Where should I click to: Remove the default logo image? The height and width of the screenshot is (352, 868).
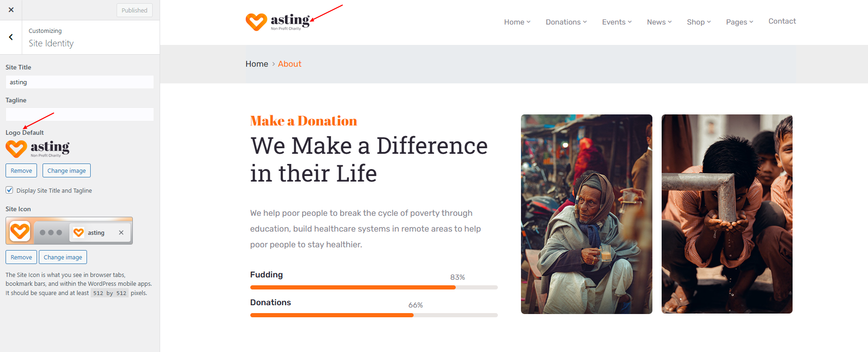[21, 170]
